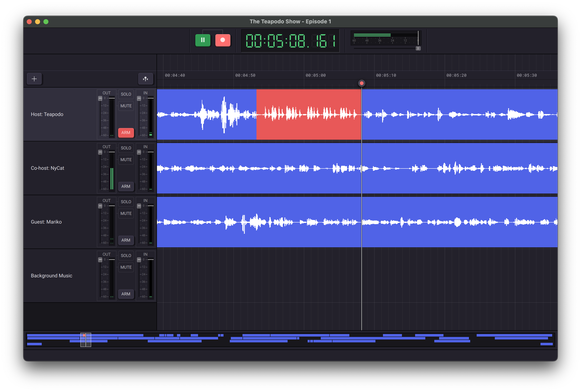Zoom the window with green button

click(46, 22)
